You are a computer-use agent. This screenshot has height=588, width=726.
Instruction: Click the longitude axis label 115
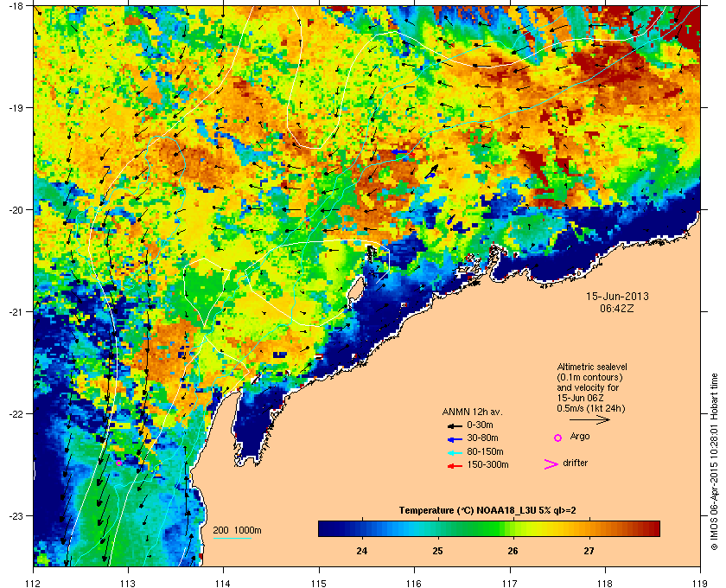(x=319, y=583)
